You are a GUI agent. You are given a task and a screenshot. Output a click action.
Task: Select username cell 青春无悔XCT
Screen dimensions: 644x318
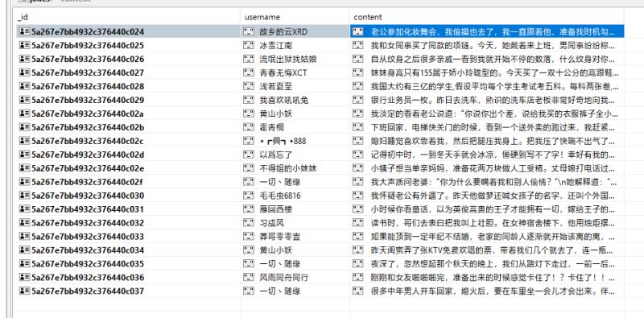tap(295, 72)
